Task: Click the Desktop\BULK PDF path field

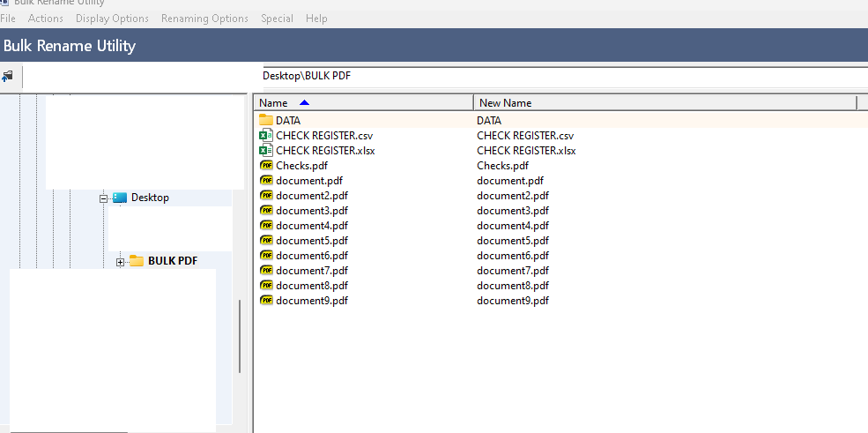Action: tap(565, 77)
